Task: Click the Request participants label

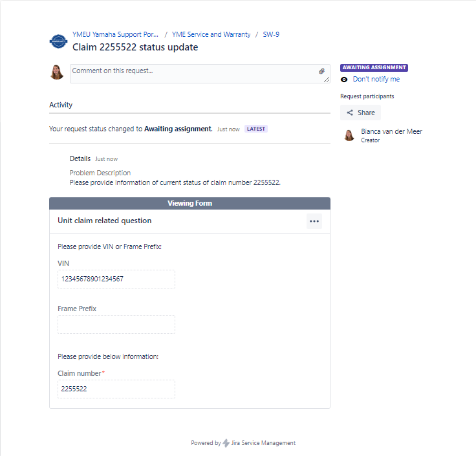Action: 367,96
